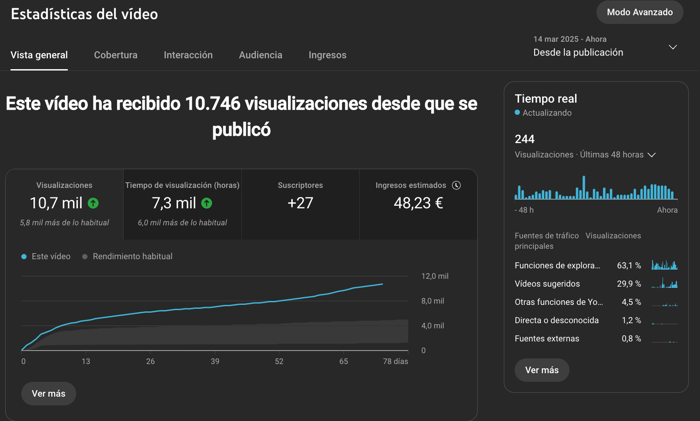Select the Suscriptores metric card

point(300,204)
